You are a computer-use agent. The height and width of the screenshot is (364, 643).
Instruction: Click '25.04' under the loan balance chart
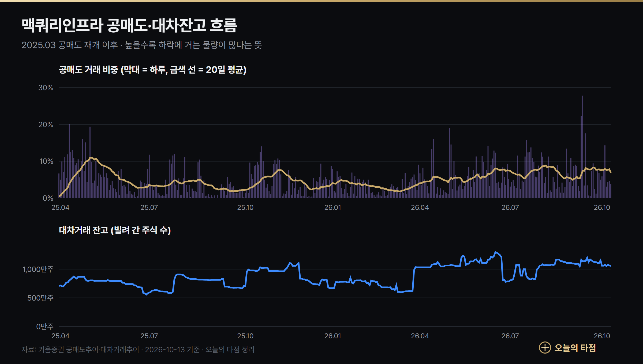[x=60, y=336]
